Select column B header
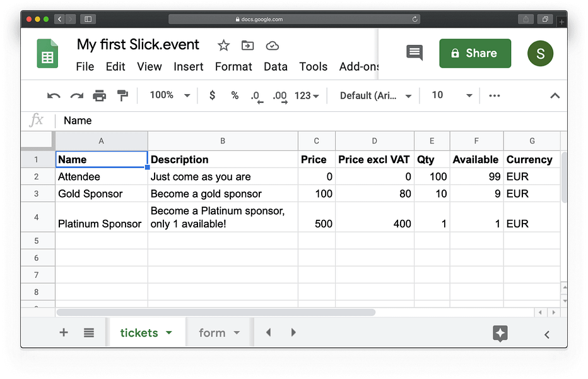Image resolution: width=588 pixels, height=379 pixels. (223, 141)
